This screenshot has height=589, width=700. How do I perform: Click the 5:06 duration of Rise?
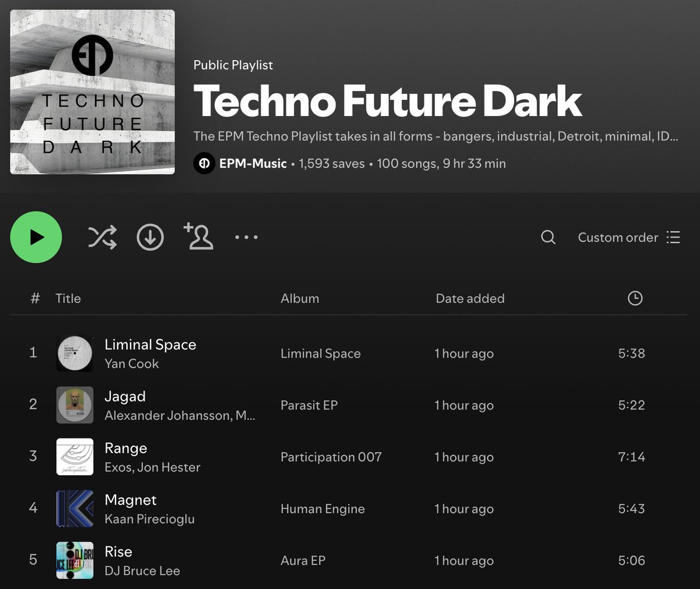(632, 561)
